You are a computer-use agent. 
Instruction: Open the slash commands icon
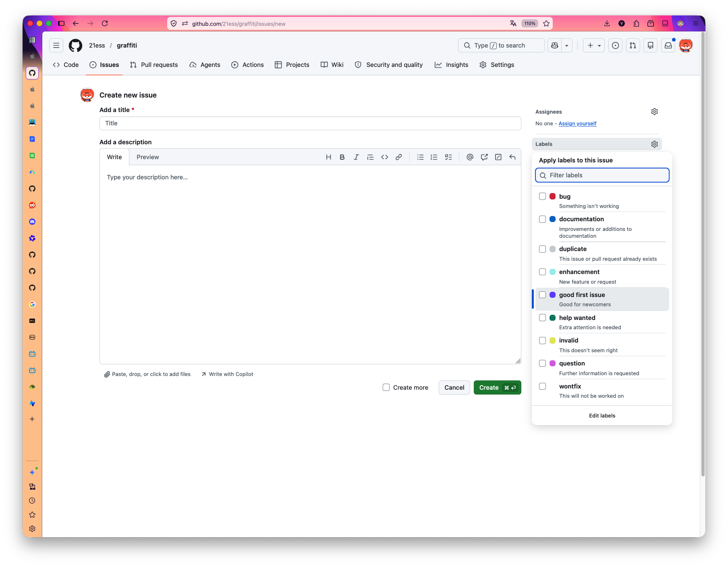(498, 157)
